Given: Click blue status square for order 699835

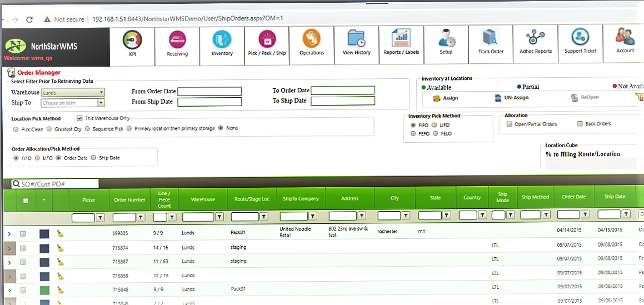Looking at the screenshot, I should (x=44, y=234).
